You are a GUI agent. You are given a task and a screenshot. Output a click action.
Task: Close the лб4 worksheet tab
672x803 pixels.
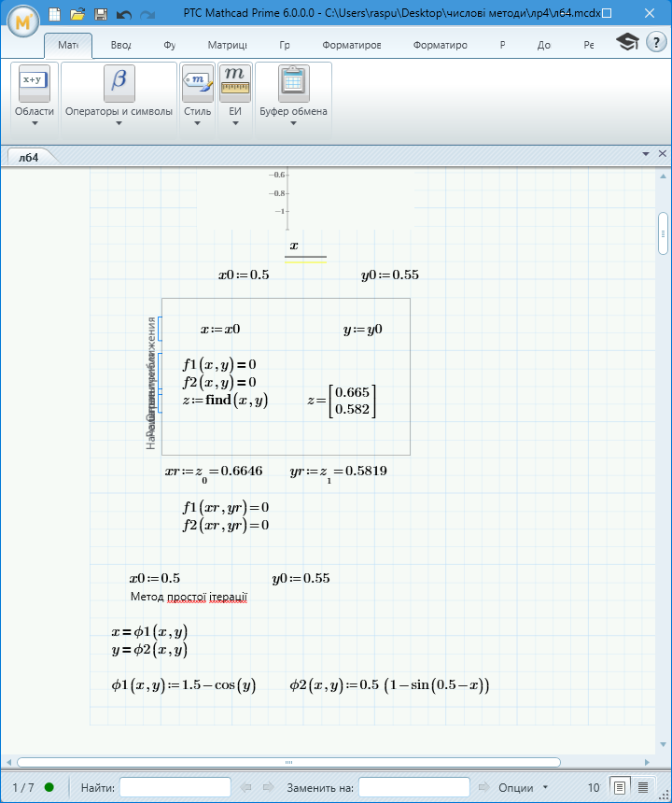(663, 154)
